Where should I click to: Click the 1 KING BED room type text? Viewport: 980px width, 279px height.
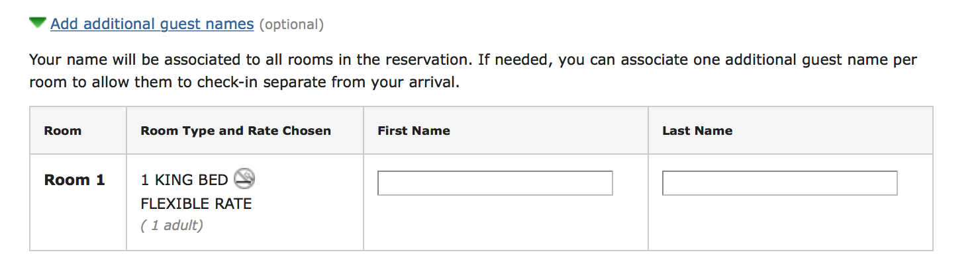[x=184, y=180]
